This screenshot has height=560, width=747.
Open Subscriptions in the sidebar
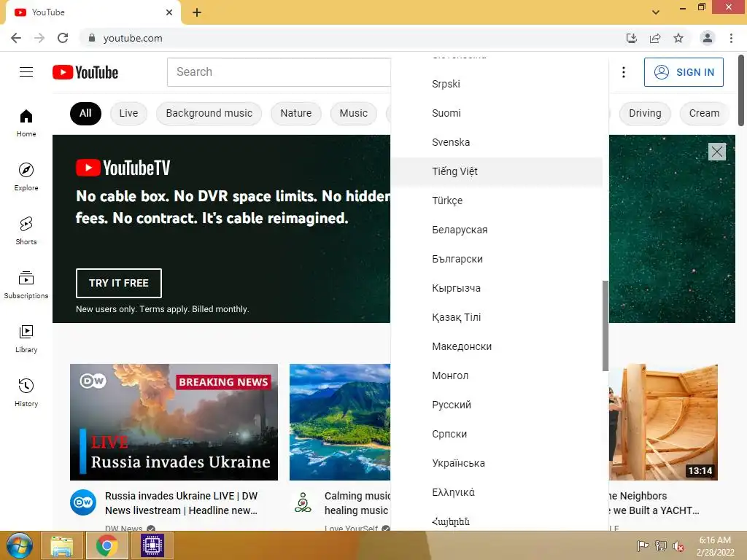(x=26, y=285)
